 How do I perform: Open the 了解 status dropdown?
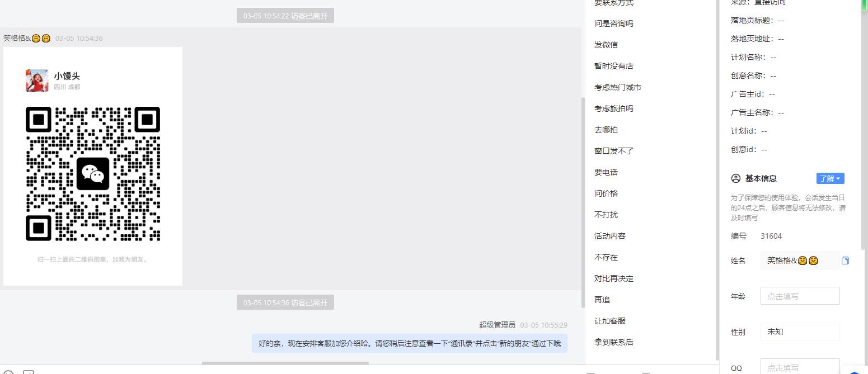tap(830, 178)
